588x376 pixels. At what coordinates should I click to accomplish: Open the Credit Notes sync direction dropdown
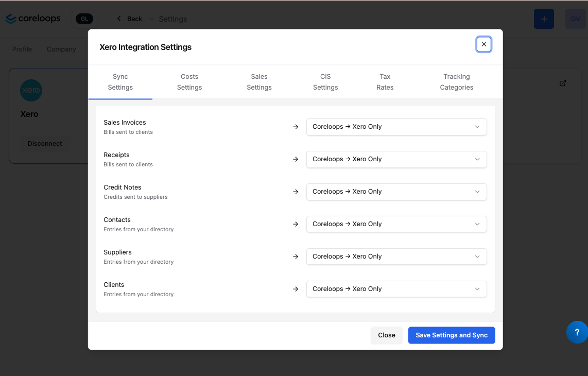[x=396, y=192]
